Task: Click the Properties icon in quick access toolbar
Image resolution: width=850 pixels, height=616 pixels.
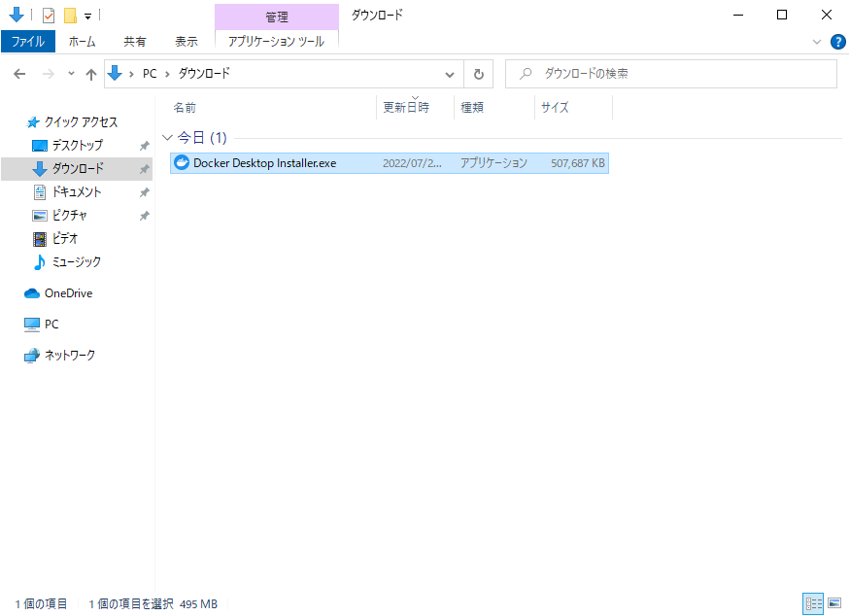Action: [x=49, y=16]
